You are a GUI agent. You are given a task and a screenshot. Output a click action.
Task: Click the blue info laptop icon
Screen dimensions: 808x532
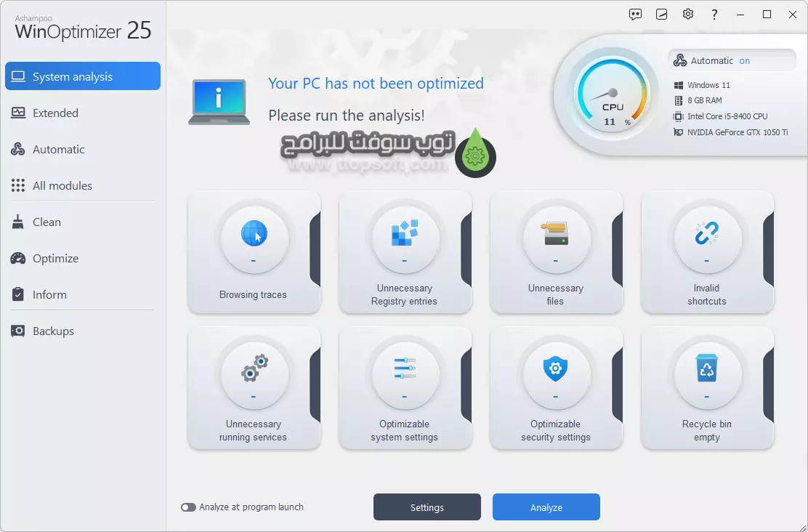219,102
